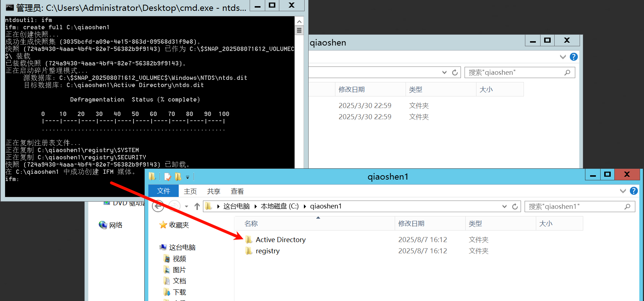Click 本地磁盘 (C:) in the address breadcrumb

click(279, 206)
